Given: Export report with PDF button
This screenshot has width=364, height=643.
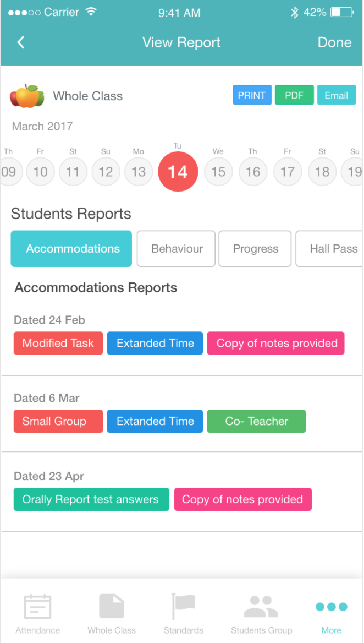Looking at the screenshot, I should (294, 95).
